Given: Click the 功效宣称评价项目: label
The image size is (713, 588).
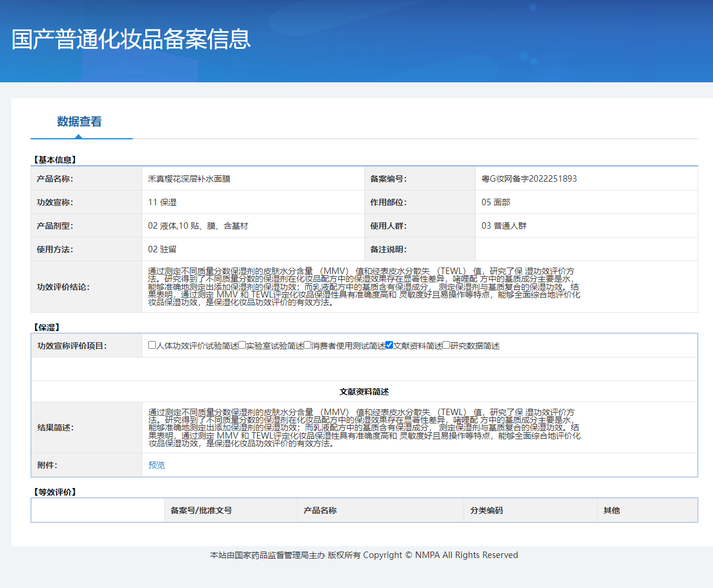Looking at the screenshot, I should click(x=72, y=346).
